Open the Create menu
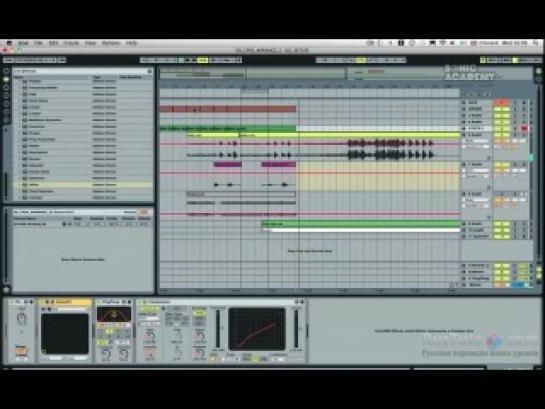This screenshot has height=409, width=545. coord(71,43)
